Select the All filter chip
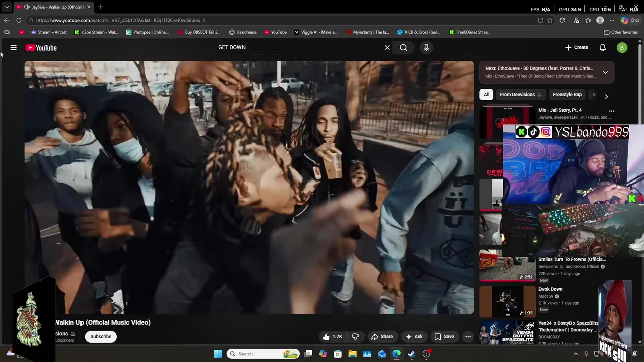 tap(486, 95)
